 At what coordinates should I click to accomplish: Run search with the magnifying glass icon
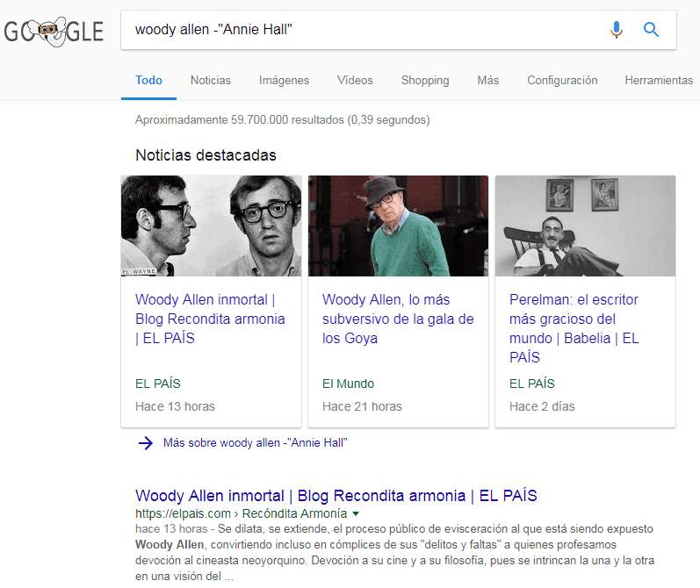[x=651, y=30]
